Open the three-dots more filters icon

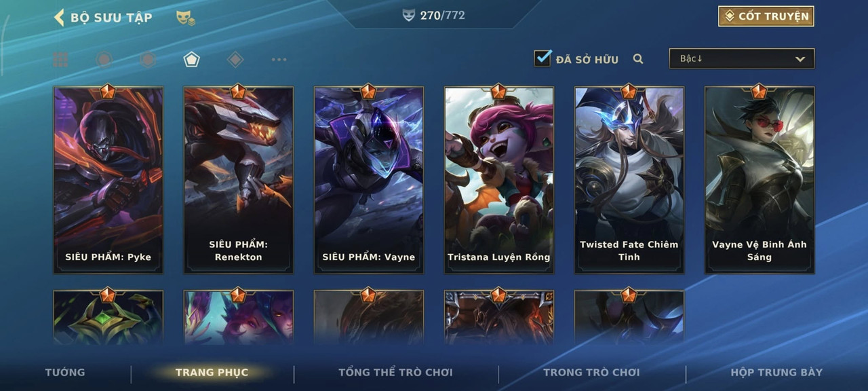pos(279,60)
